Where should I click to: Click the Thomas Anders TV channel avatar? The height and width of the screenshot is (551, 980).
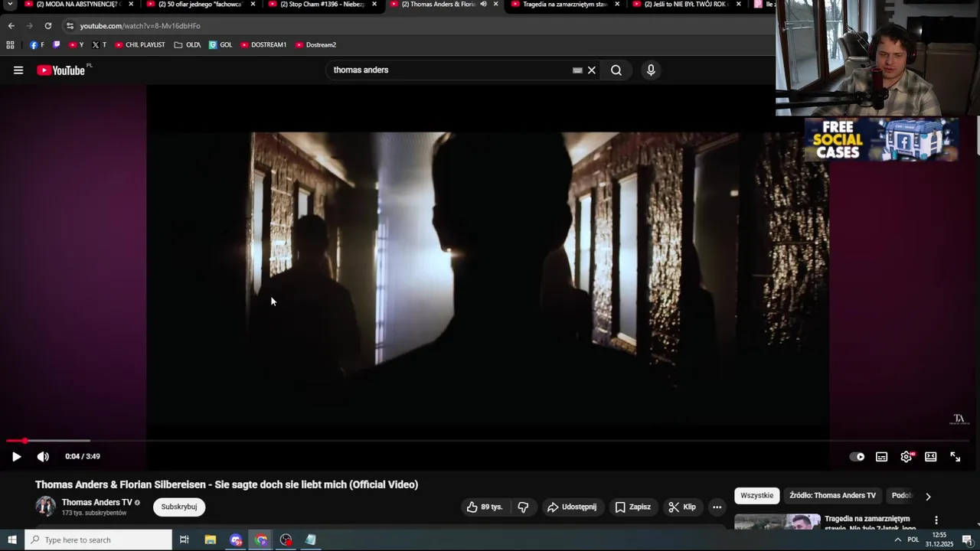[x=46, y=507]
